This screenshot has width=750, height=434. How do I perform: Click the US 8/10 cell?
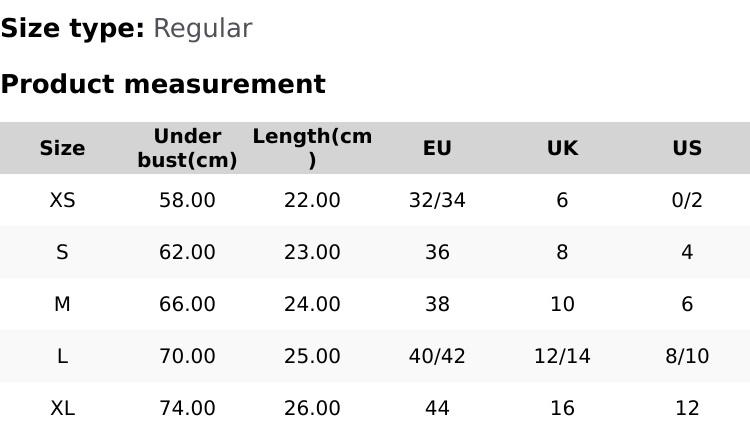point(687,356)
